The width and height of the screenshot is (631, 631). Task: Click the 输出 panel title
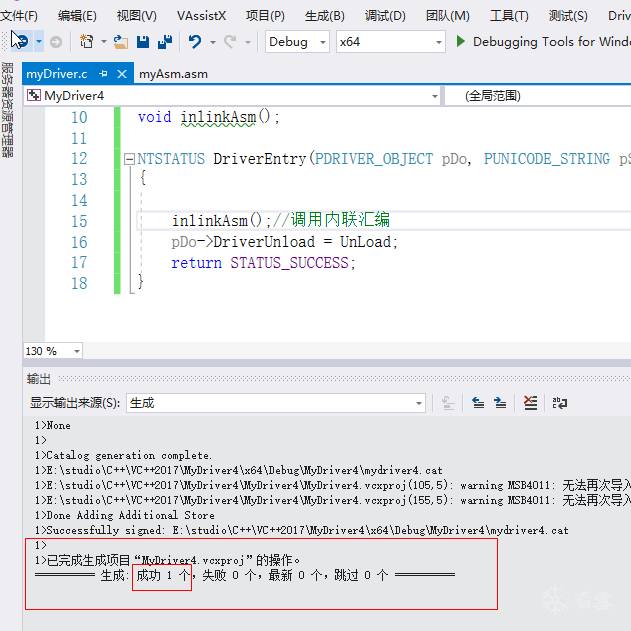39,379
